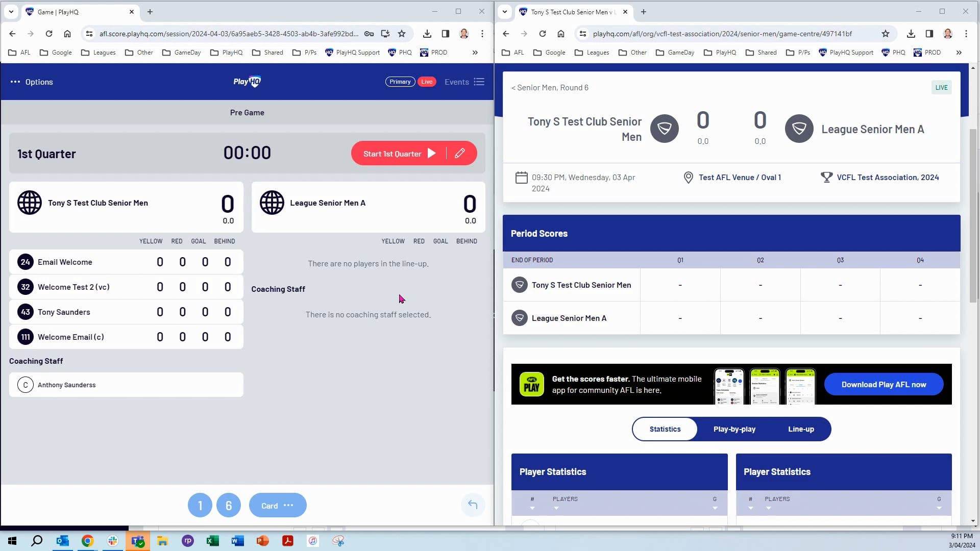Switch to the Play-by-play tab
The height and width of the screenshot is (551, 980).
734,429
